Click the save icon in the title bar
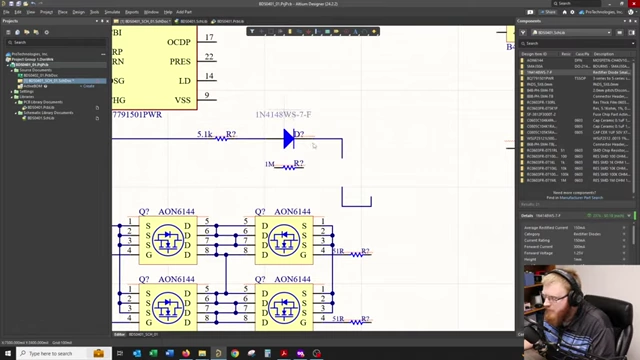The height and width of the screenshot is (360, 640). (11, 4)
